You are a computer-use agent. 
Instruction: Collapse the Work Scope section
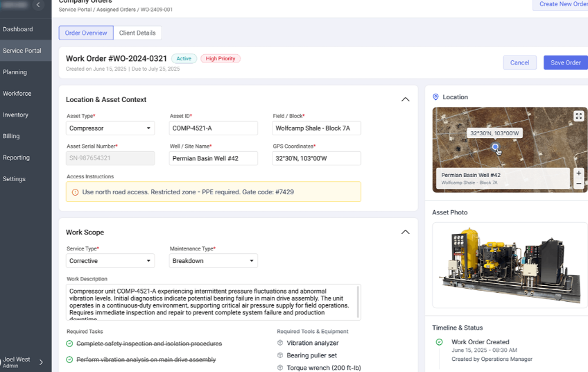pos(406,232)
